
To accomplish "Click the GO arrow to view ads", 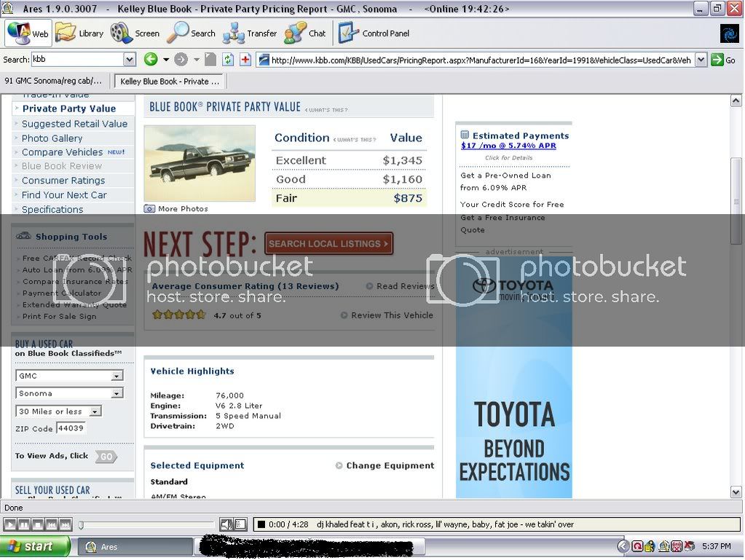I will coord(106,457).
